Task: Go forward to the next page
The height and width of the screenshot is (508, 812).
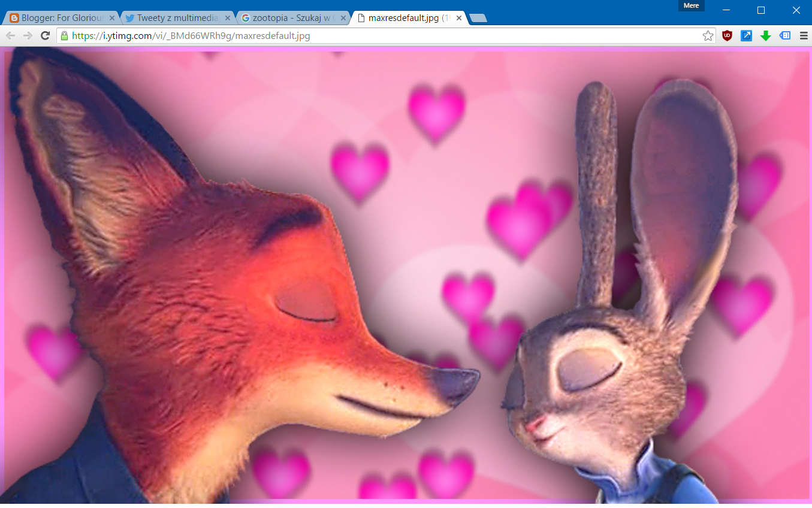Action: [x=28, y=36]
